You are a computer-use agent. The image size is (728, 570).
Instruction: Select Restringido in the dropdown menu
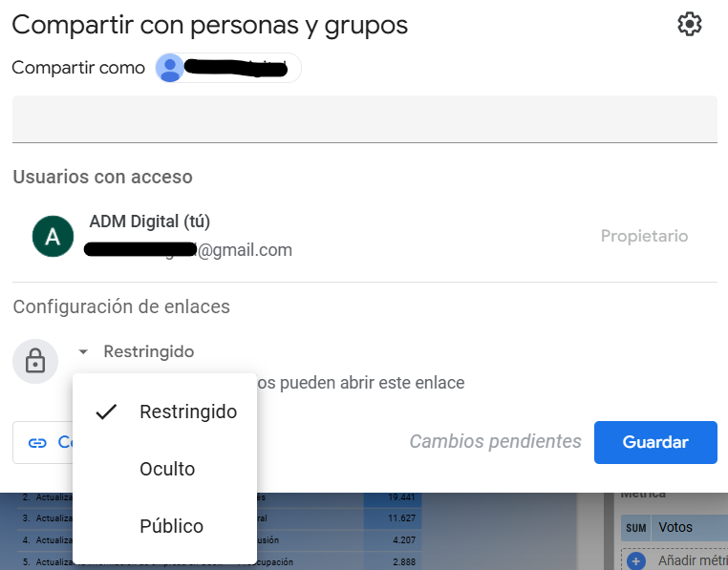165,412
